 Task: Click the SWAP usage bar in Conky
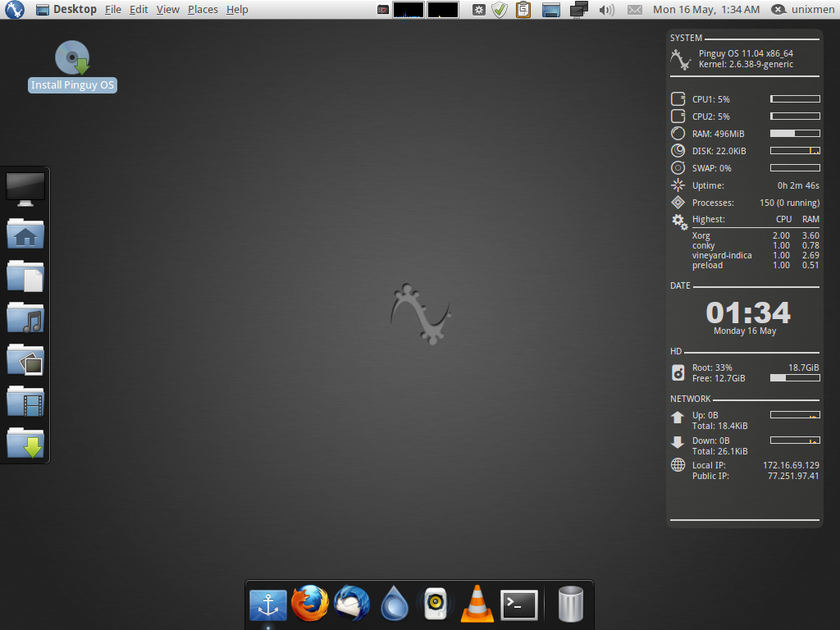(x=795, y=167)
